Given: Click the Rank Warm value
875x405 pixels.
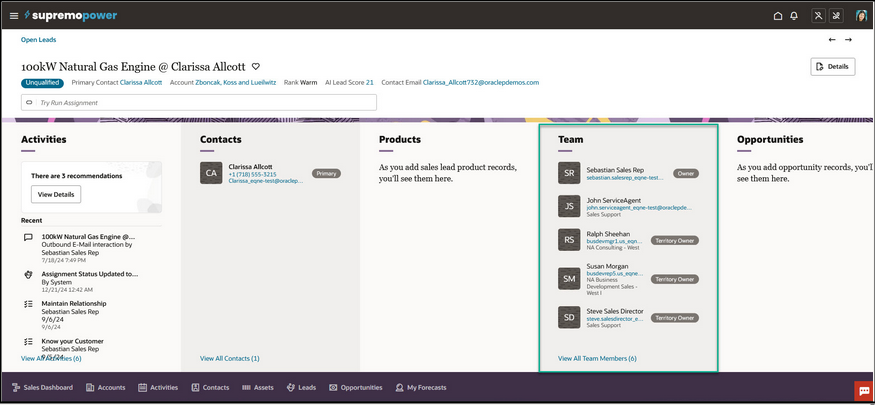Looking at the screenshot, I should [308, 83].
